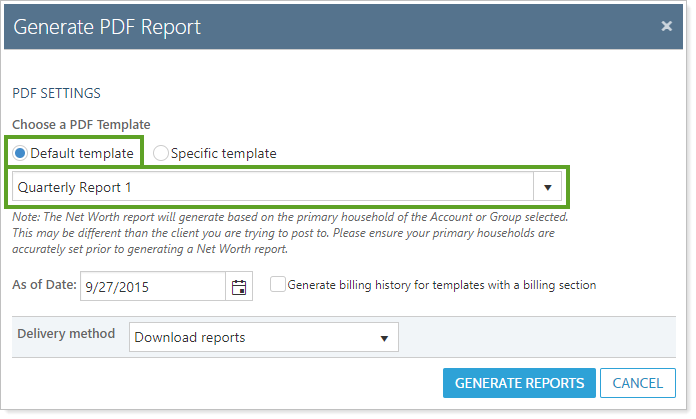Click the As of Date label

point(44,285)
